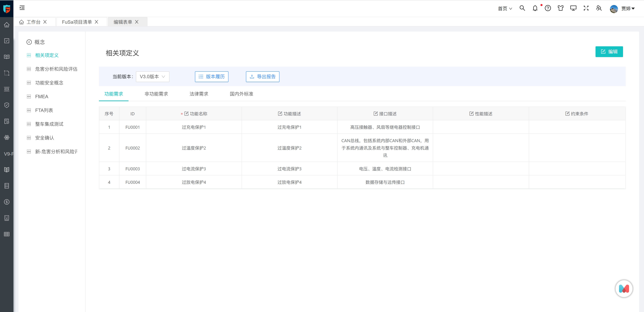Open 整车集成测试 in side menu
644x312 pixels.
49,124
